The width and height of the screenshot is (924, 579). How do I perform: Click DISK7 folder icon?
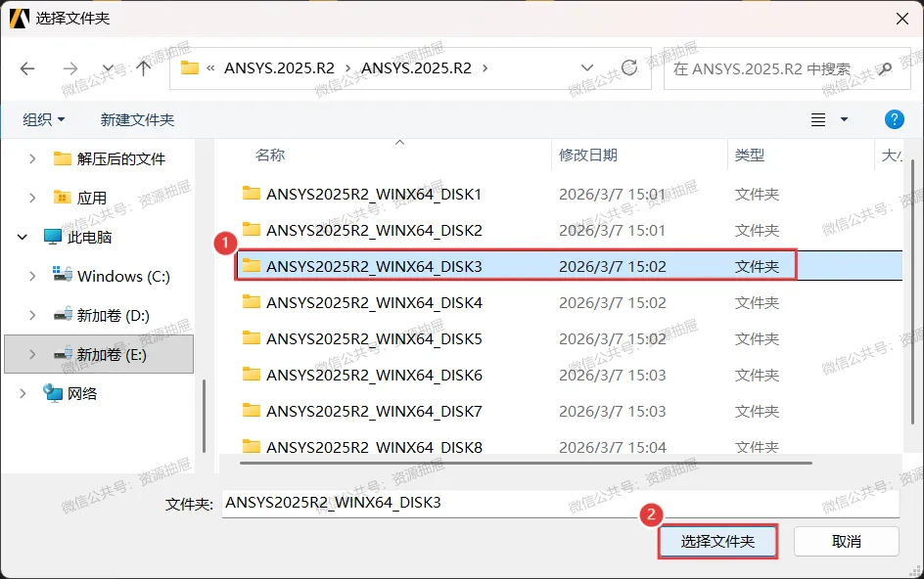pyautogui.click(x=251, y=410)
